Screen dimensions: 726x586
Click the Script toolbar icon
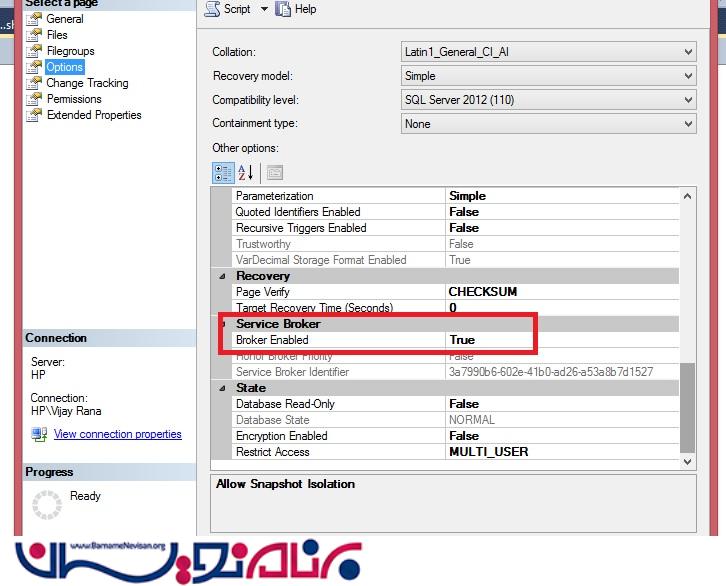coord(212,9)
